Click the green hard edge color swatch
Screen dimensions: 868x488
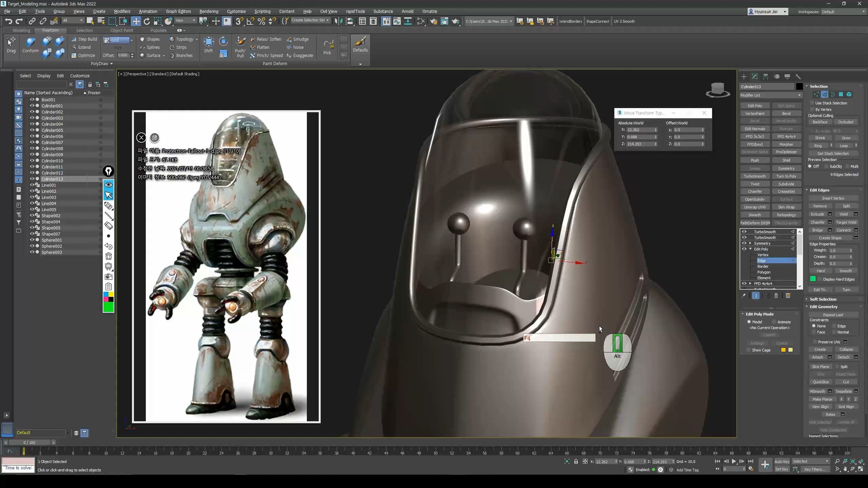pos(813,279)
